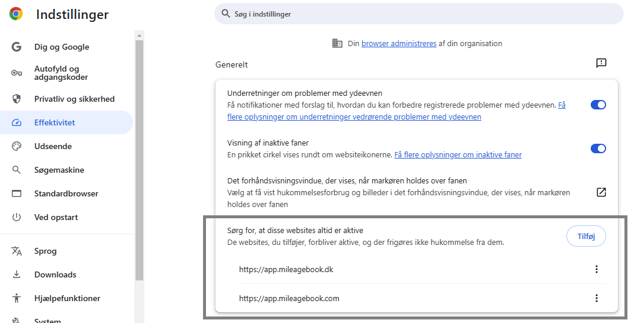Screen dimensions: 644x323
Task: Click the Google G icon in sidebar
Action: pyautogui.click(x=17, y=47)
